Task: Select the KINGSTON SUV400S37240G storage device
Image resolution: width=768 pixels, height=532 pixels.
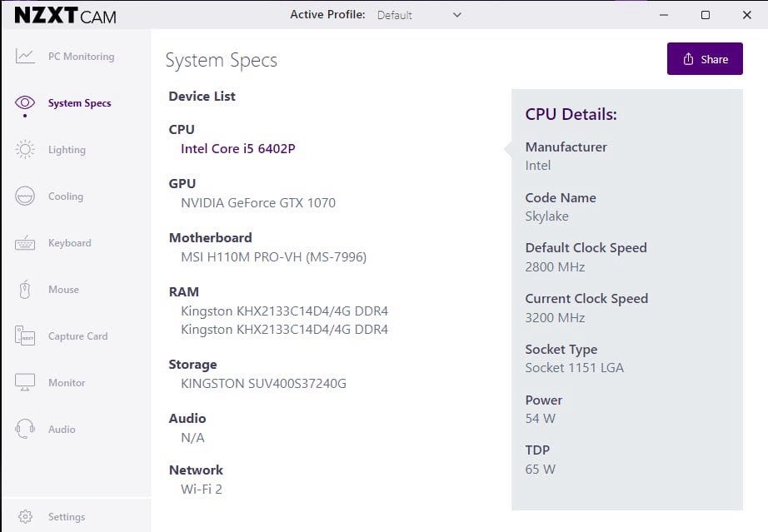Action: (x=263, y=384)
